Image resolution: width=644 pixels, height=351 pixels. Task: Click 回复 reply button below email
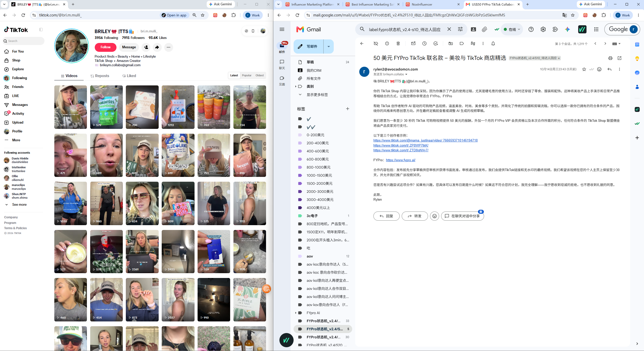click(386, 216)
